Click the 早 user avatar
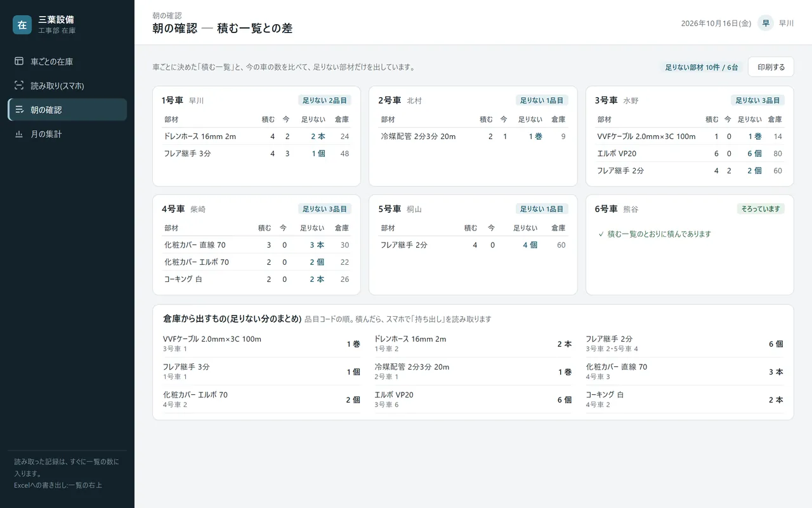812x508 pixels. pyautogui.click(x=766, y=23)
